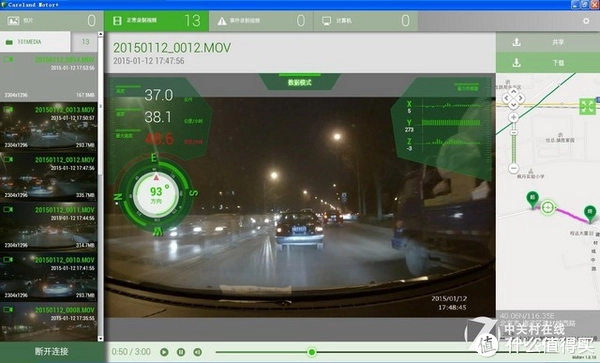Viewport: 600px width, 363px height.
Task: Click the video progress slider knob
Action: [312, 352]
